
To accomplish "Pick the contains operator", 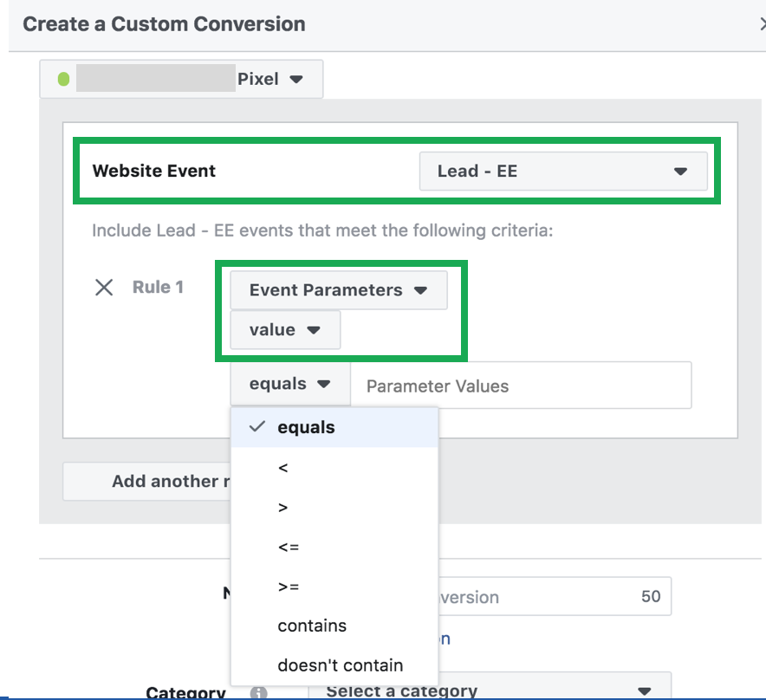I will pyautogui.click(x=312, y=625).
